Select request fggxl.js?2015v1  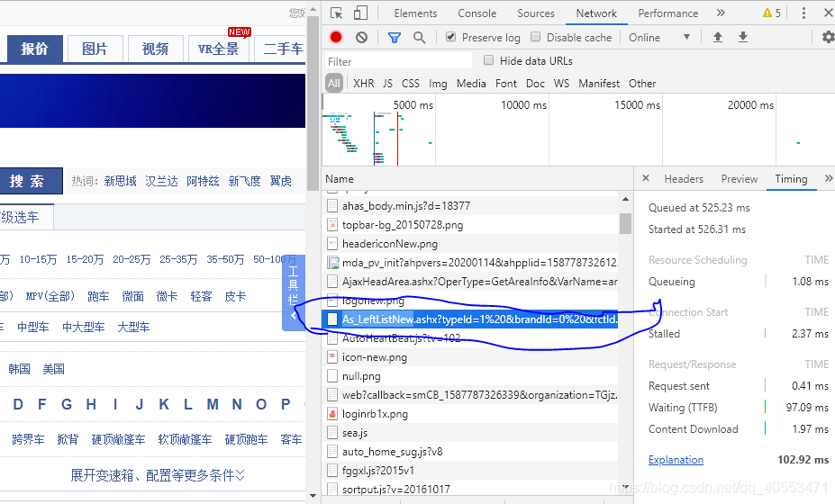pos(470,471)
